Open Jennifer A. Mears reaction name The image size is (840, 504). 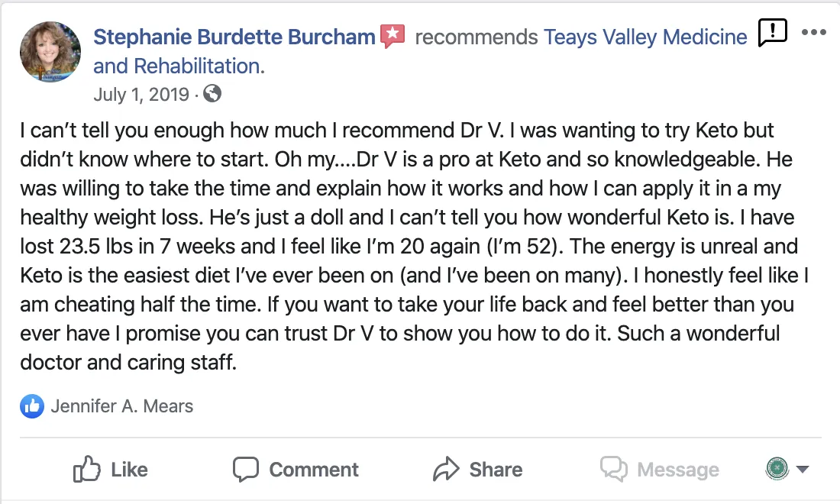pyautogui.click(x=122, y=406)
